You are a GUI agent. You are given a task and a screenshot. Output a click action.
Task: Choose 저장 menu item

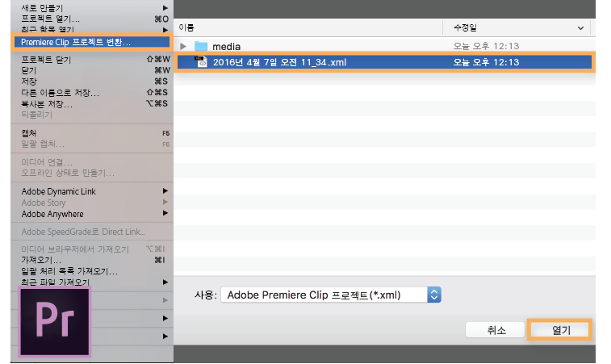coord(92,82)
